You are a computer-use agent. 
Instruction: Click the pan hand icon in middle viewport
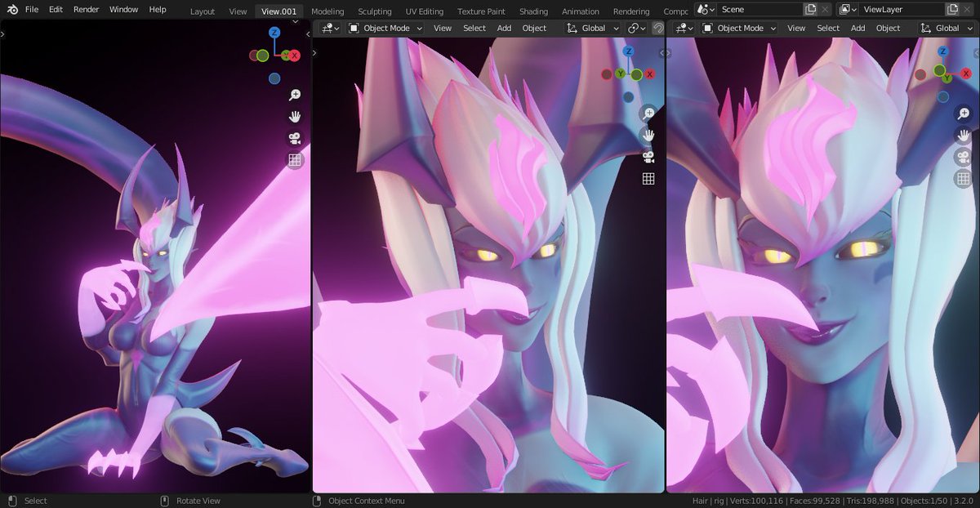tap(648, 136)
